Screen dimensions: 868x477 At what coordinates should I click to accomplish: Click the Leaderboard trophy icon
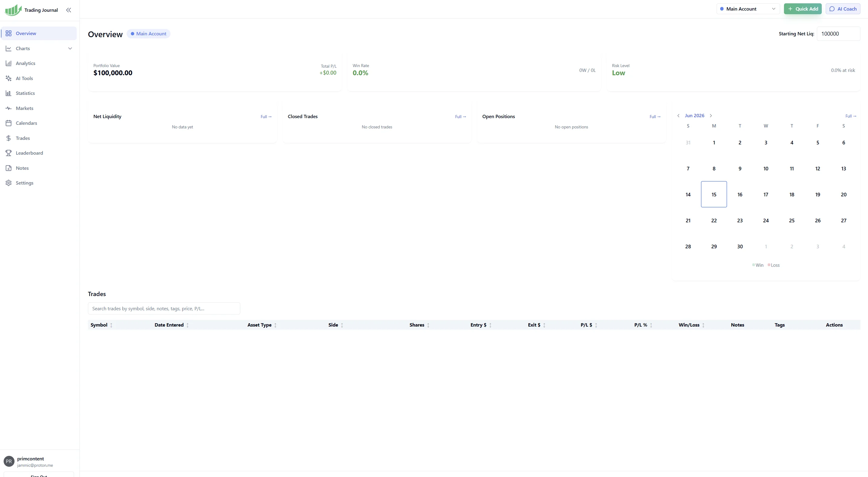tap(9, 153)
